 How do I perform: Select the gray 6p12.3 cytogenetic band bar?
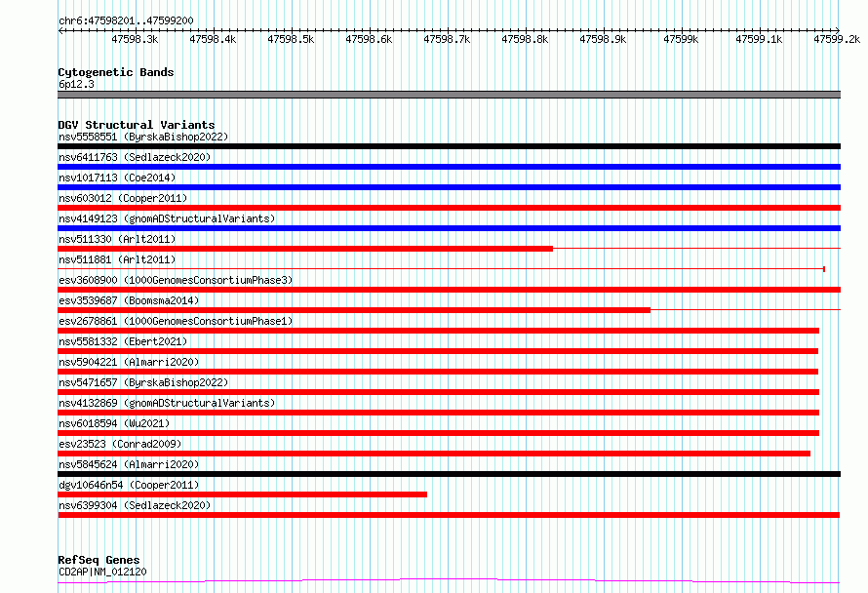coord(449,95)
